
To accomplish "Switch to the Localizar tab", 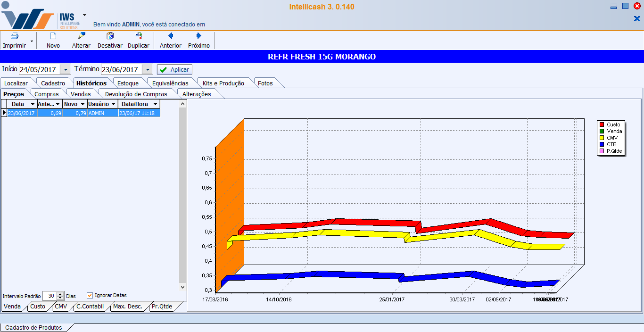I will [16, 83].
